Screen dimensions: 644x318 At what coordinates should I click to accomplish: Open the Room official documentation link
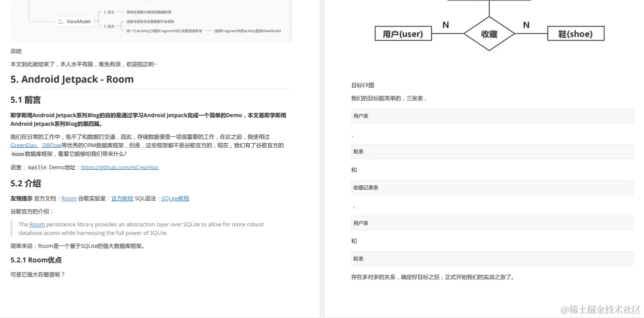click(69, 198)
